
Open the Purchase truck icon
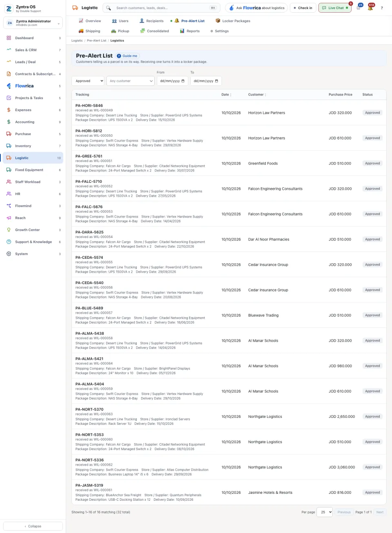9,134
